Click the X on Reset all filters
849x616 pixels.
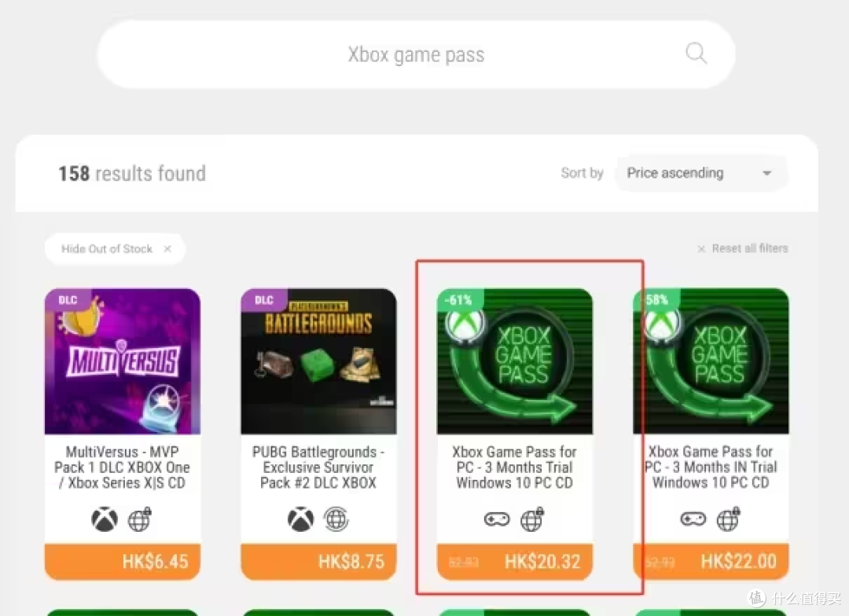[700, 248]
